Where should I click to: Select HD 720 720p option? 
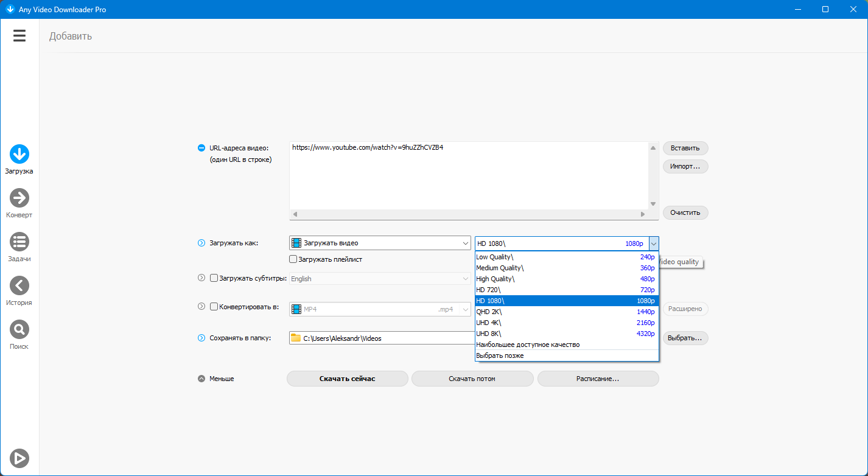click(x=567, y=290)
